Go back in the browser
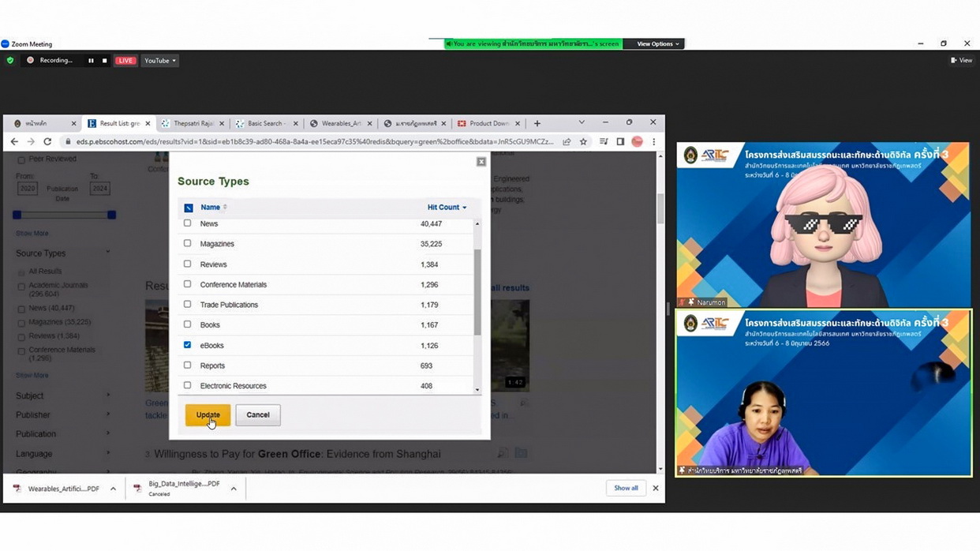 (14, 142)
